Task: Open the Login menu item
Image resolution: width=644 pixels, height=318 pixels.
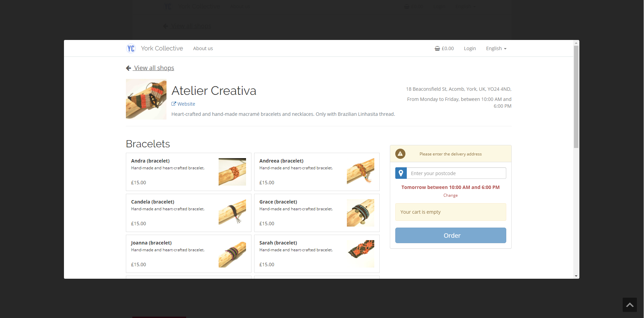Action: 470,48
